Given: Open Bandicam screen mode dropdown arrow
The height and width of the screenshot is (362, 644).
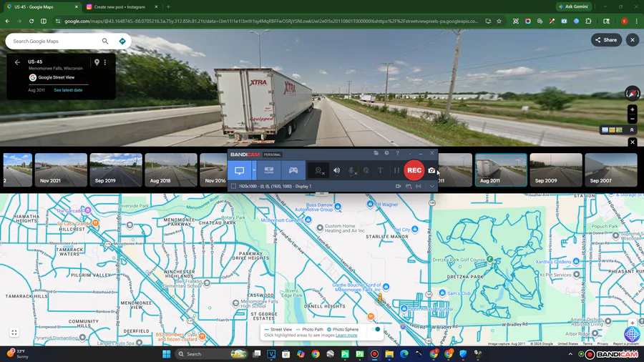Looking at the screenshot, I should tap(254, 170).
